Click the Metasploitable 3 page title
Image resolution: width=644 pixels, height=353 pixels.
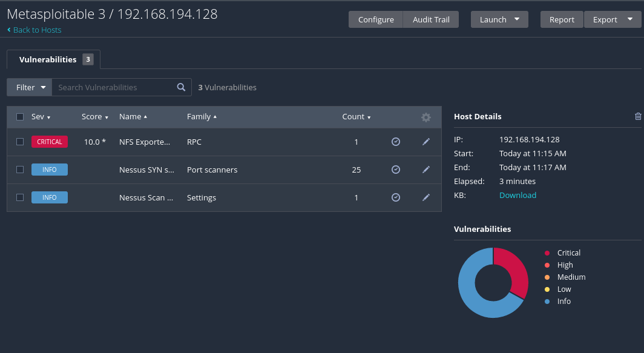click(x=112, y=14)
